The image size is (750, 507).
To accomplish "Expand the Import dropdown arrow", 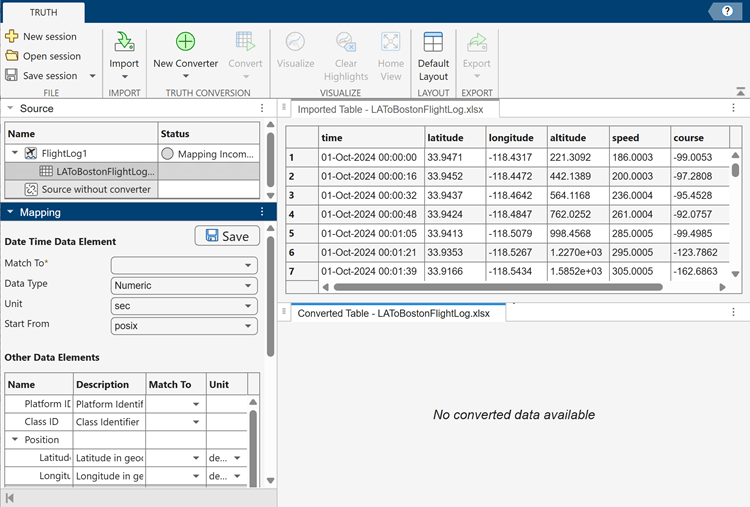I will [124, 77].
